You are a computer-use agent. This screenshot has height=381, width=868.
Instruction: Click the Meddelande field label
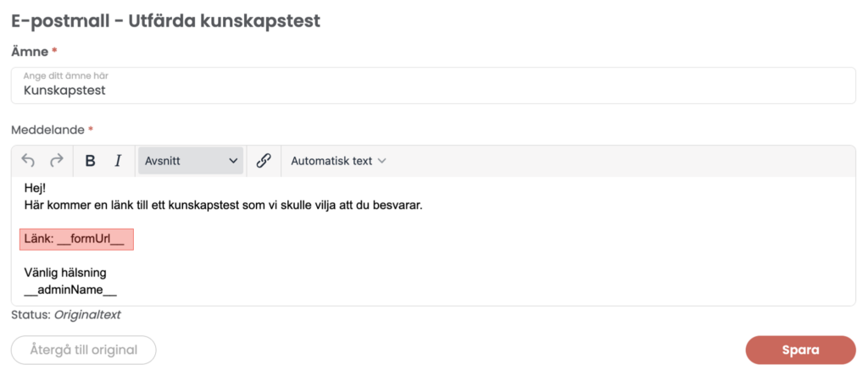(x=47, y=130)
